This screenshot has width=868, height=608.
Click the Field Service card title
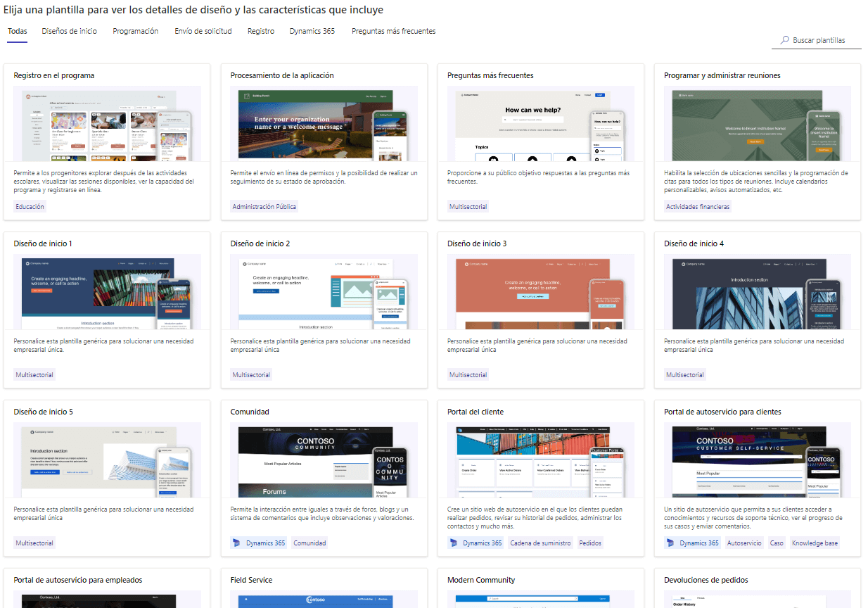coord(251,580)
